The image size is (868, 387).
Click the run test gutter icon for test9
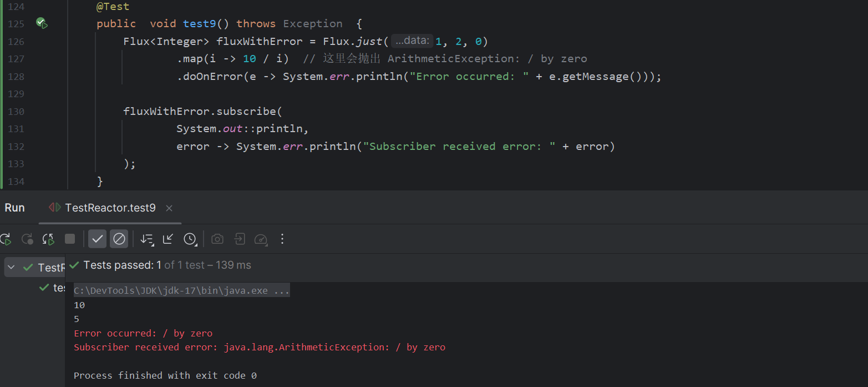pos(42,23)
